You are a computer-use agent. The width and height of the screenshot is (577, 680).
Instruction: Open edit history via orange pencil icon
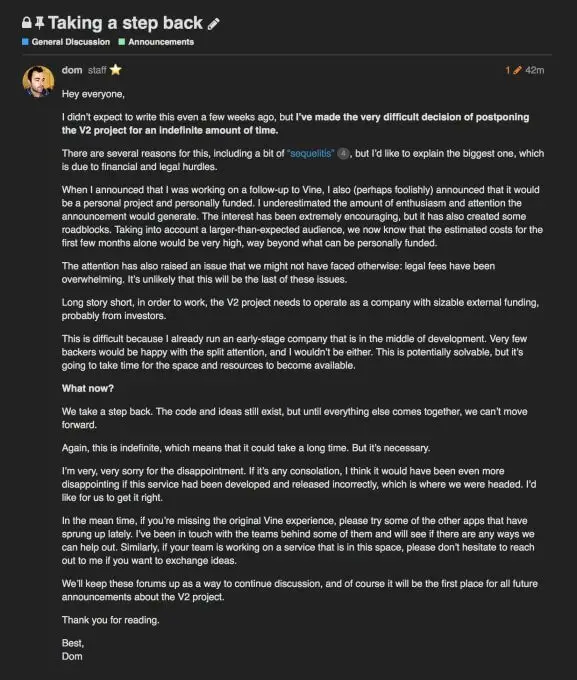(x=517, y=70)
